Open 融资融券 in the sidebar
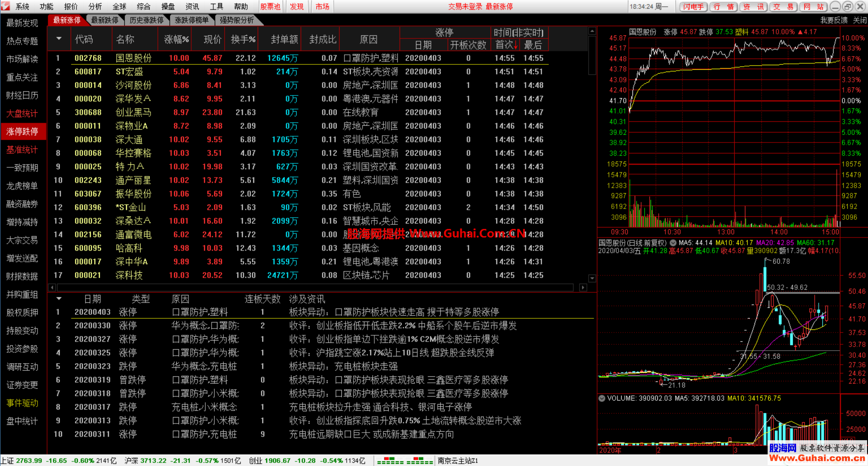 [22, 204]
